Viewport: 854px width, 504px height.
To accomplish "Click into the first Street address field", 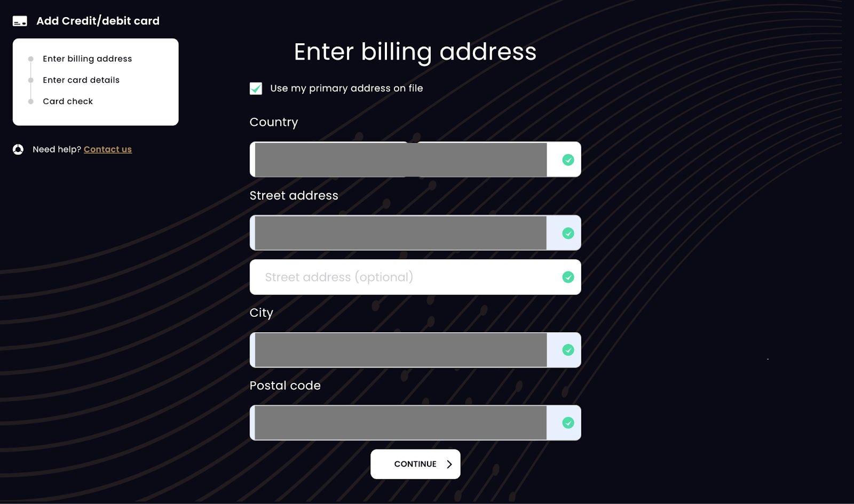I will (x=415, y=233).
